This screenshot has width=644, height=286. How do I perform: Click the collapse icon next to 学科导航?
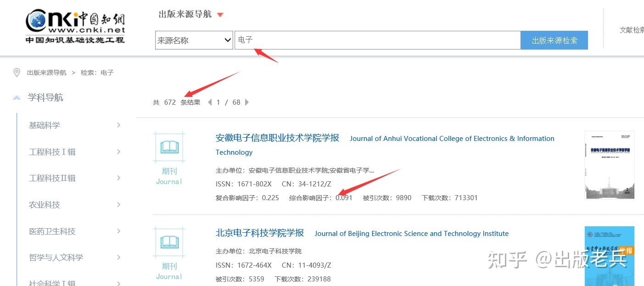(x=17, y=97)
